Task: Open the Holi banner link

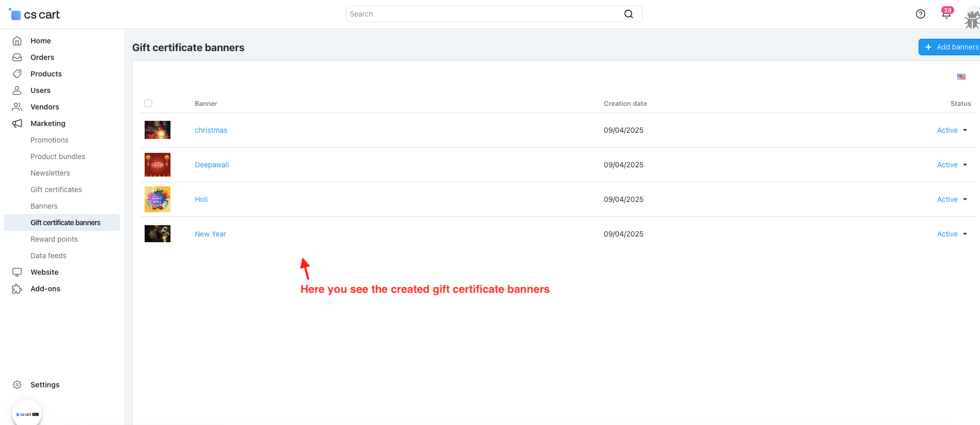Action: 201,199
